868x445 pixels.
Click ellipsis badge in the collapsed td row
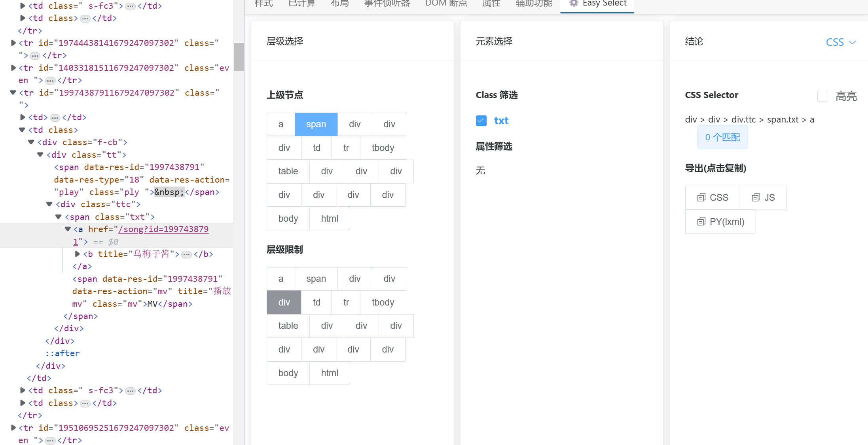pos(55,118)
